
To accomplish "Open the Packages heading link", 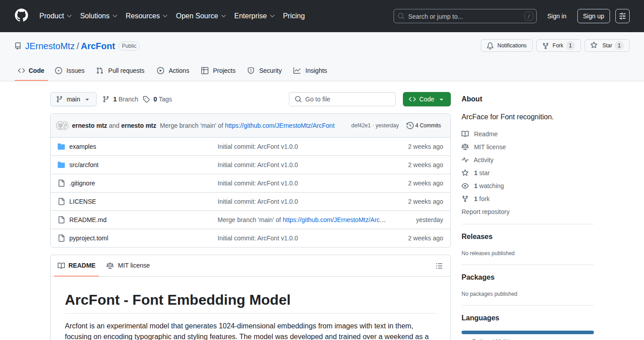I will pos(478,277).
